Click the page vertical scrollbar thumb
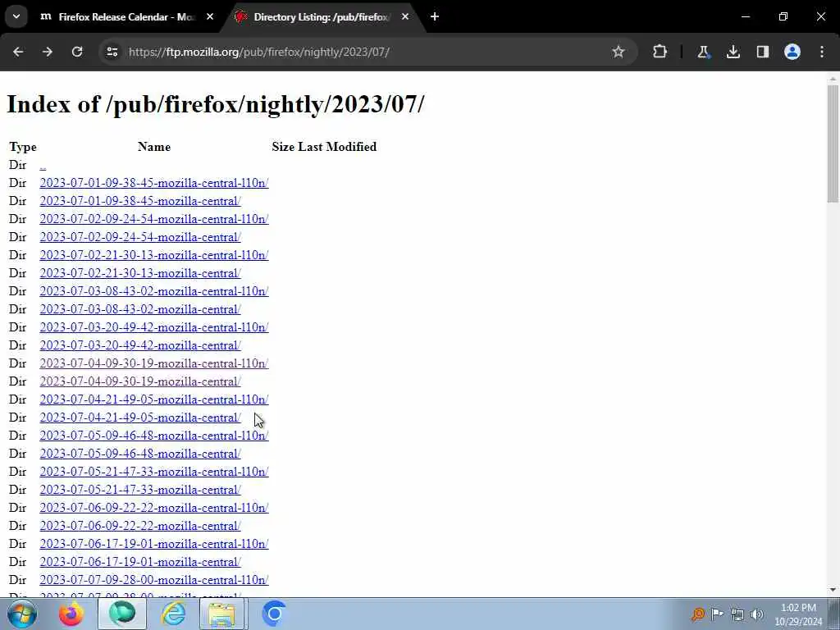Viewport: 840px width, 630px height. tap(833, 144)
